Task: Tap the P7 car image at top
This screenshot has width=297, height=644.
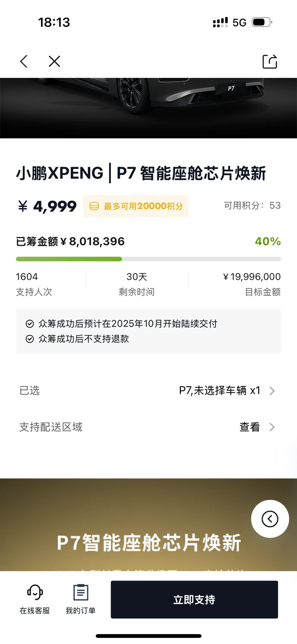Action: [x=148, y=108]
